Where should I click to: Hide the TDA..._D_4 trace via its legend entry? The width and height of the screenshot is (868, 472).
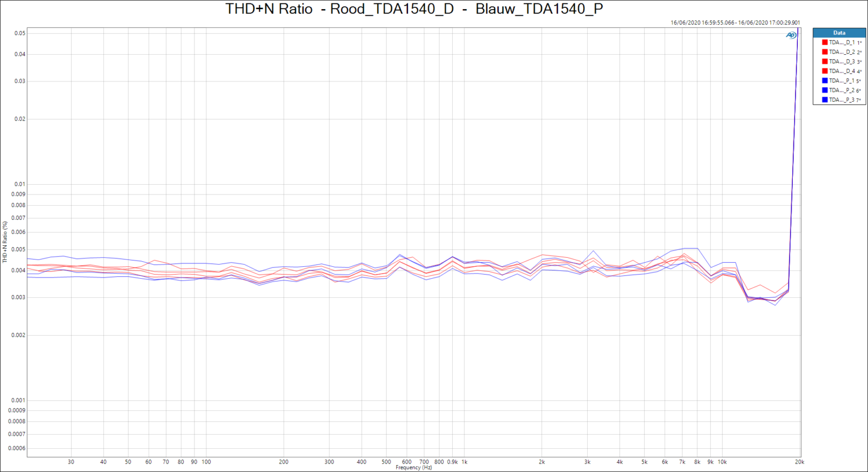pos(842,71)
